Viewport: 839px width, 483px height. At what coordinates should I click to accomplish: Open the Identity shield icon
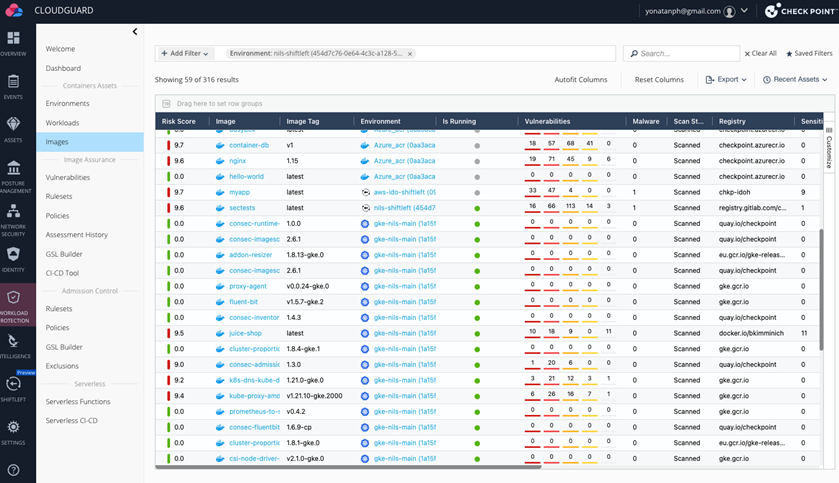13,254
